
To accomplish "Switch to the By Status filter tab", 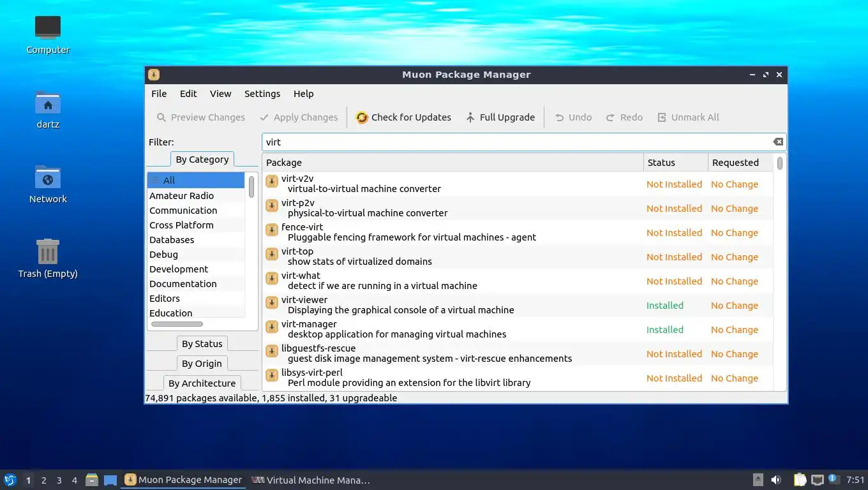I will coord(202,344).
